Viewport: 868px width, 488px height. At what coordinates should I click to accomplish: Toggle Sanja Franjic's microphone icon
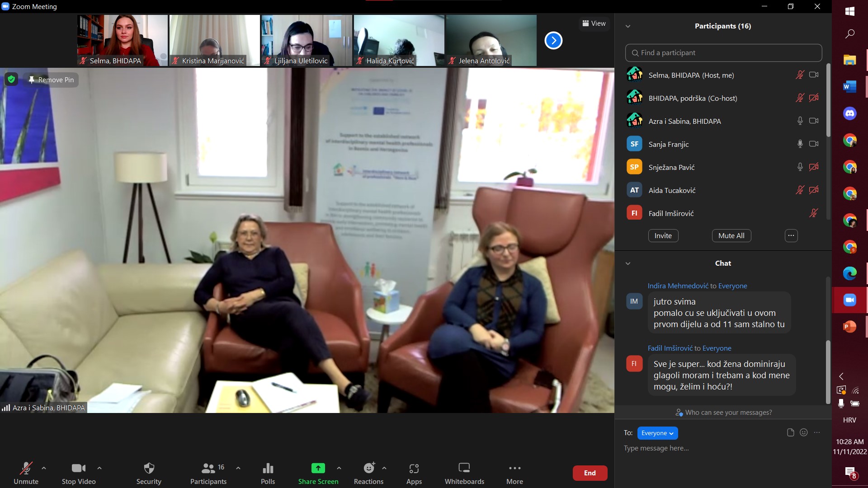click(x=800, y=144)
